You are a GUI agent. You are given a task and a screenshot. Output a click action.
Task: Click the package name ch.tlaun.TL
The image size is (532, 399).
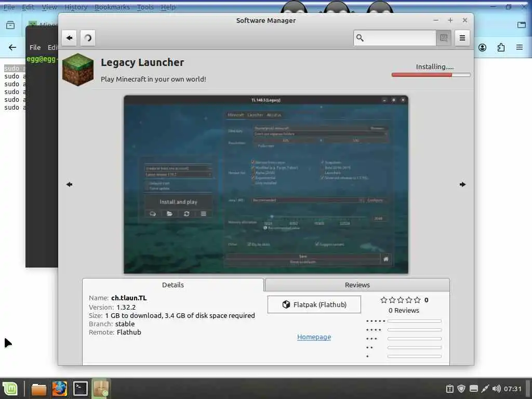[x=129, y=298]
